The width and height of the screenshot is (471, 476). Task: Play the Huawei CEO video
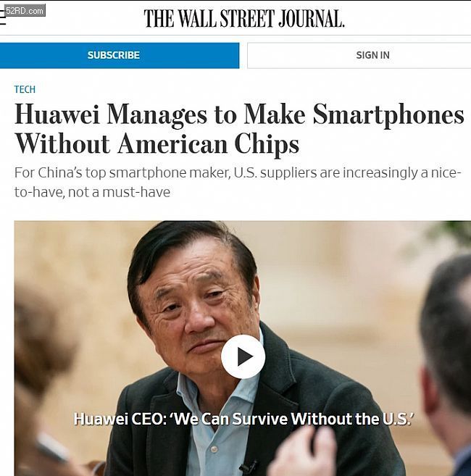point(243,356)
